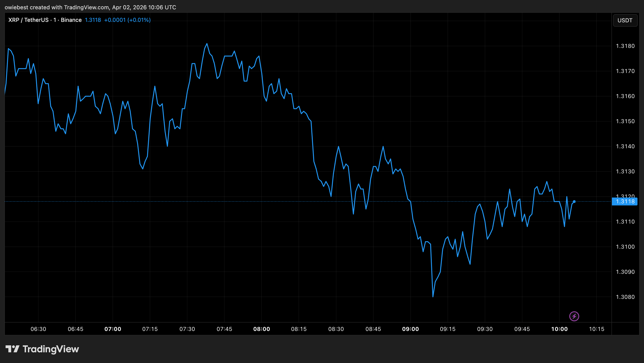Click the 1.3180 price scale label
Screen dimensions: 644x363
[x=625, y=46]
